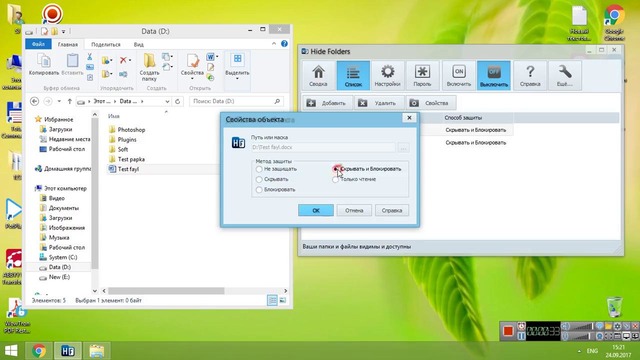Click the Выключить OFF button
This screenshot has width=640, height=360.
(494, 76)
